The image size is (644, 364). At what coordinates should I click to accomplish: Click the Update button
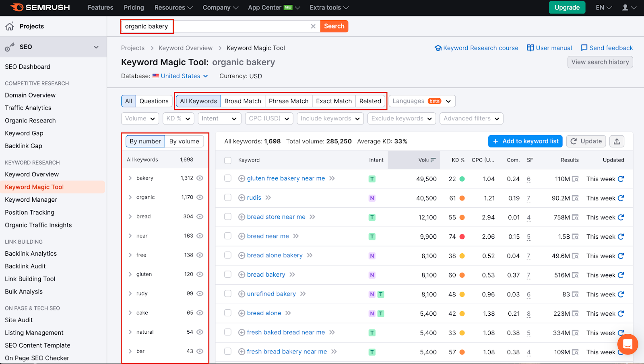pyautogui.click(x=586, y=141)
